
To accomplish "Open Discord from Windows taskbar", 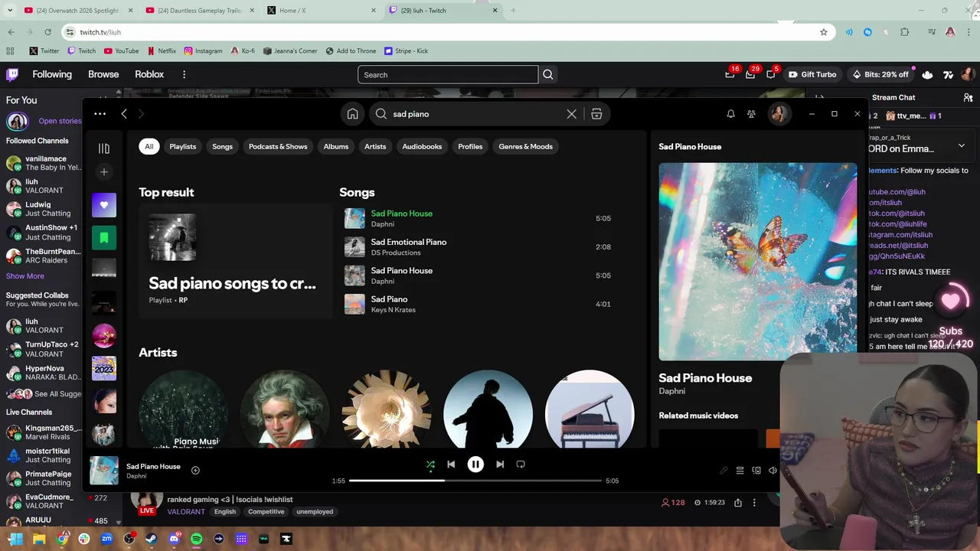I will (174, 539).
